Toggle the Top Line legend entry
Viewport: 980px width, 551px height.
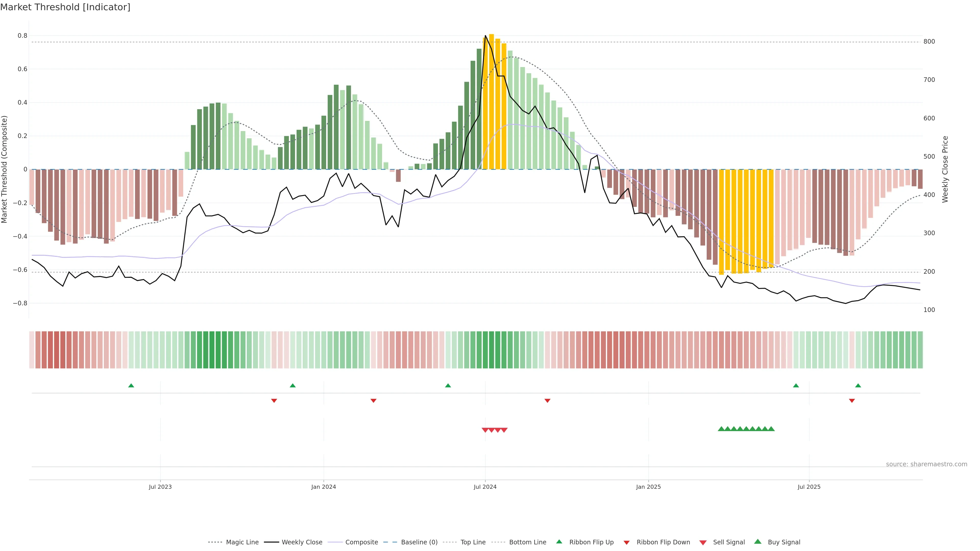pos(473,542)
